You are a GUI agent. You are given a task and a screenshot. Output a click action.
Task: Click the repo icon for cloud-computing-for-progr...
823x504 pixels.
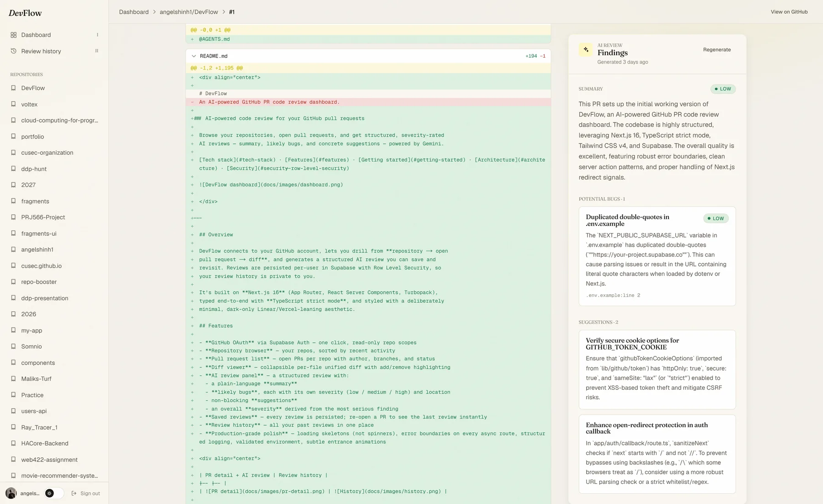14,121
